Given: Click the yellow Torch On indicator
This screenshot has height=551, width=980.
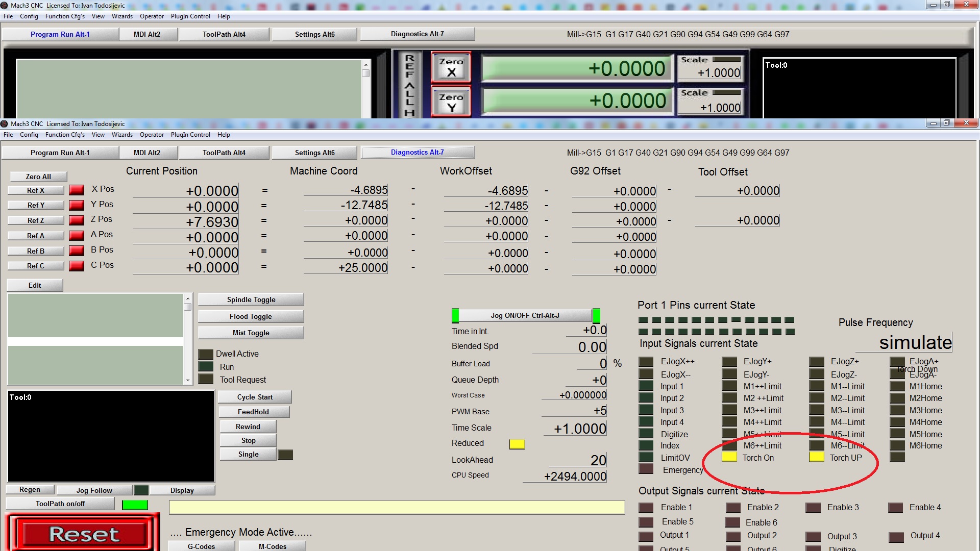Looking at the screenshot, I should click(x=729, y=458).
